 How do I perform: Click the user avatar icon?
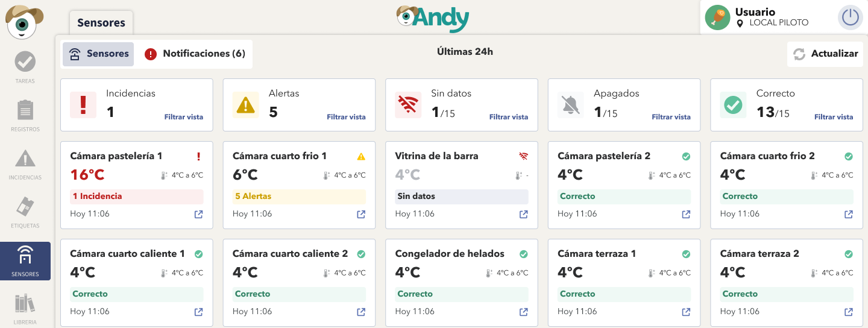click(x=717, y=17)
